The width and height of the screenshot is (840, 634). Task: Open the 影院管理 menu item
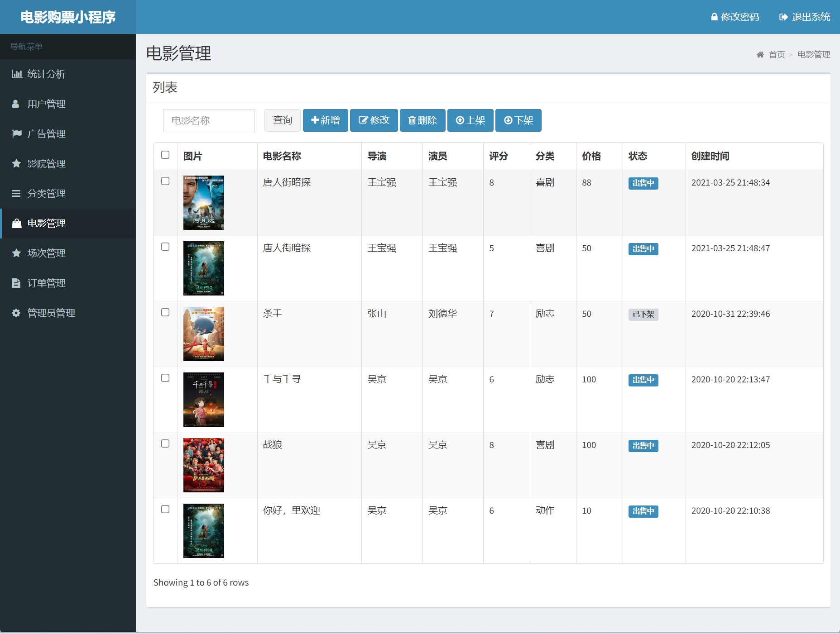[68, 163]
